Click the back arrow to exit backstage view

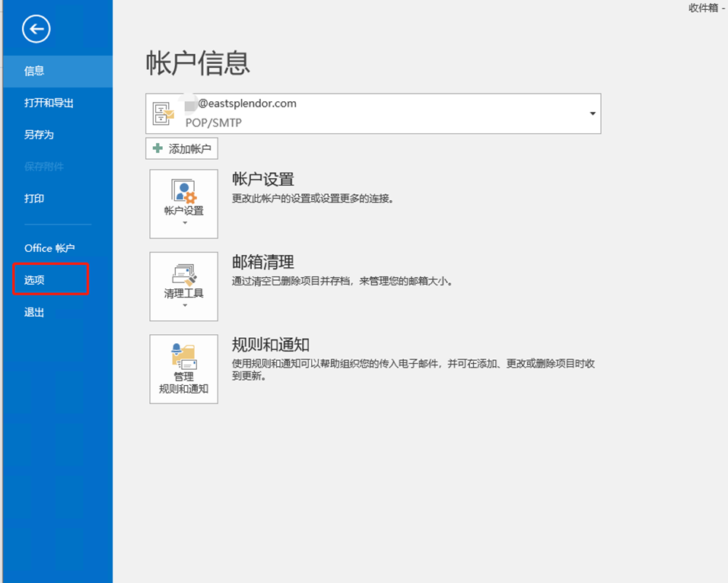(36, 30)
